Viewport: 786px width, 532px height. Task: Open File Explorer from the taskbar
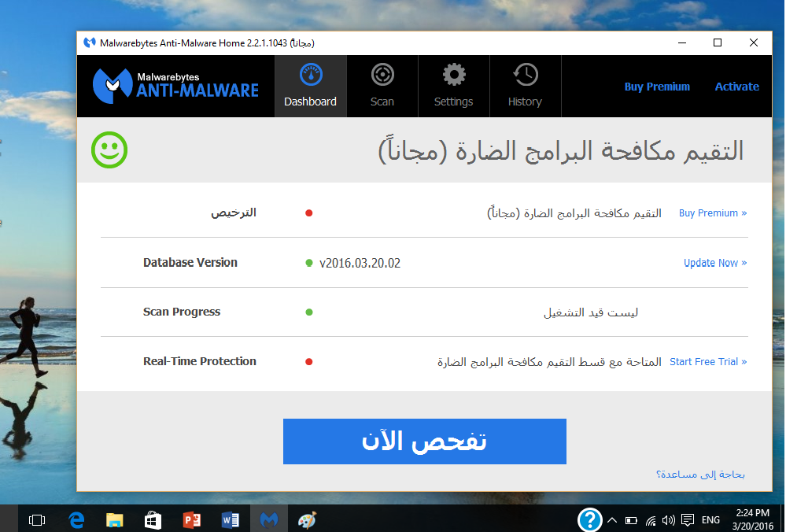pyautogui.click(x=114, y=520)
